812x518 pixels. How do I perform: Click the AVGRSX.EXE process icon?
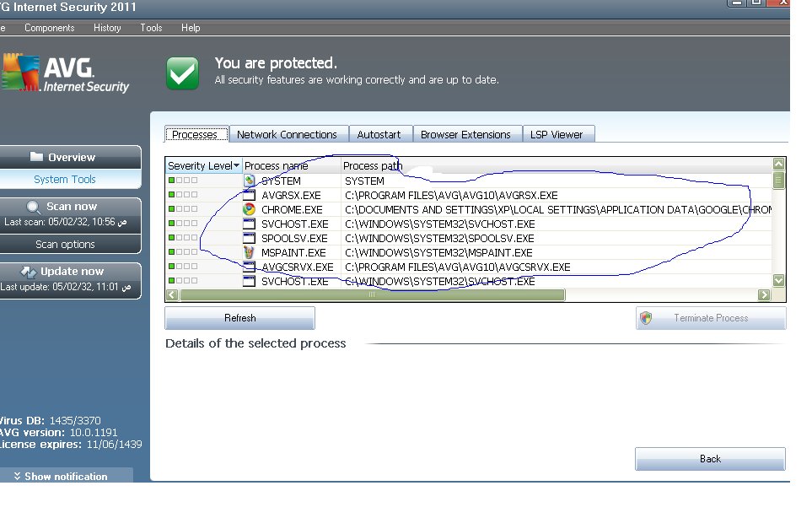pos(249,195)
